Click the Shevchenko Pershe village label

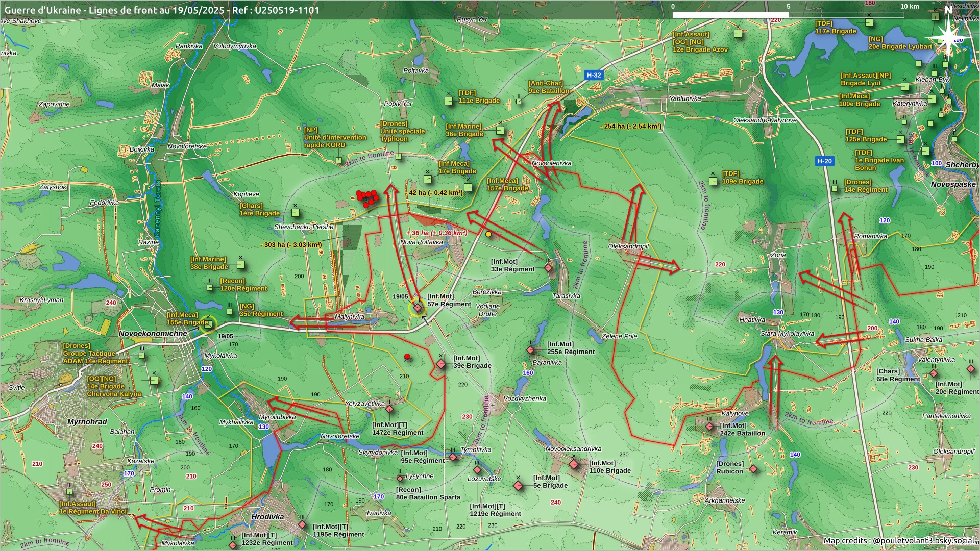click(304, 227)
